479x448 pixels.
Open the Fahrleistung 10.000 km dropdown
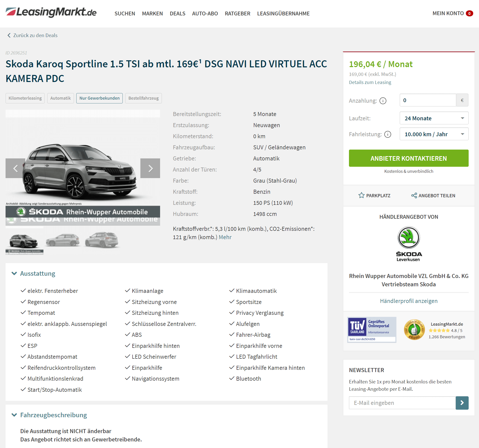click(x=434, y=134)
